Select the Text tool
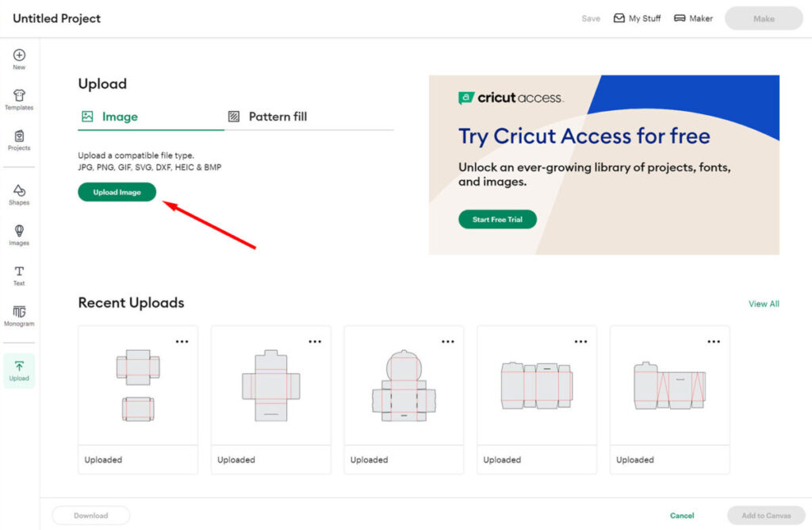 point(19,275)
